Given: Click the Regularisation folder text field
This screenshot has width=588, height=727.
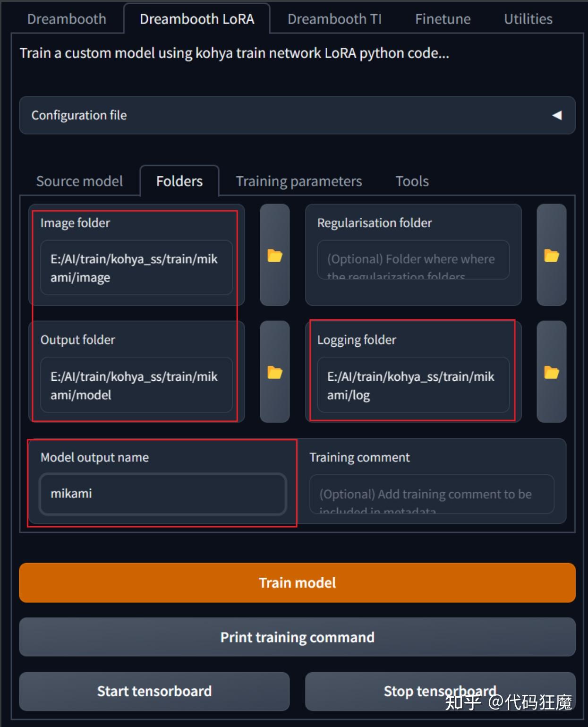Looking at the screenshot, I should coord(413,260).
